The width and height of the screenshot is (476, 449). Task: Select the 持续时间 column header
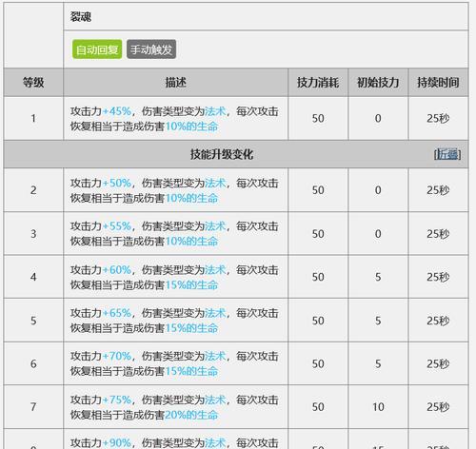438,83
